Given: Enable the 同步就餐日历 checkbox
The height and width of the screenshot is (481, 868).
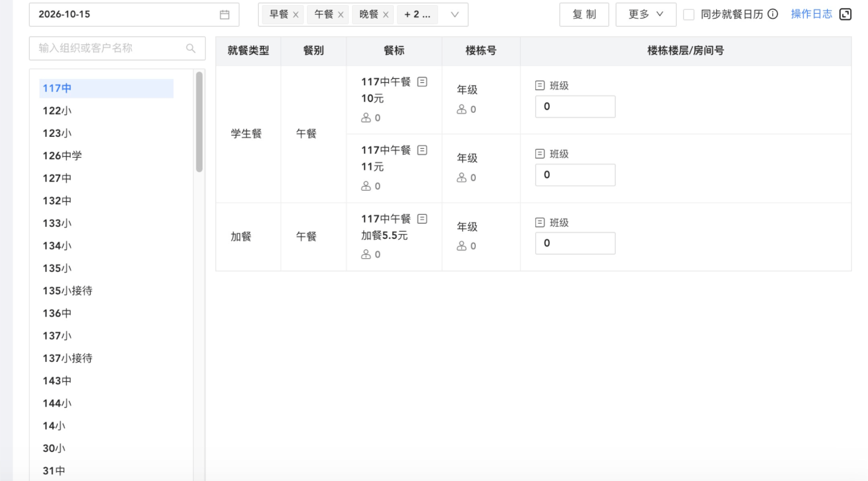Looking at the screenshot, I should pos(689,15).
